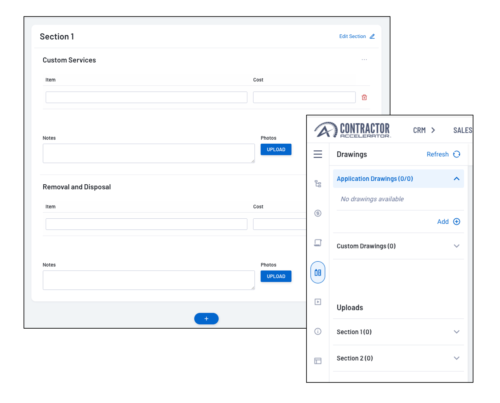Expand the Custom Drawings (0) section

click(x=398, y=246)
